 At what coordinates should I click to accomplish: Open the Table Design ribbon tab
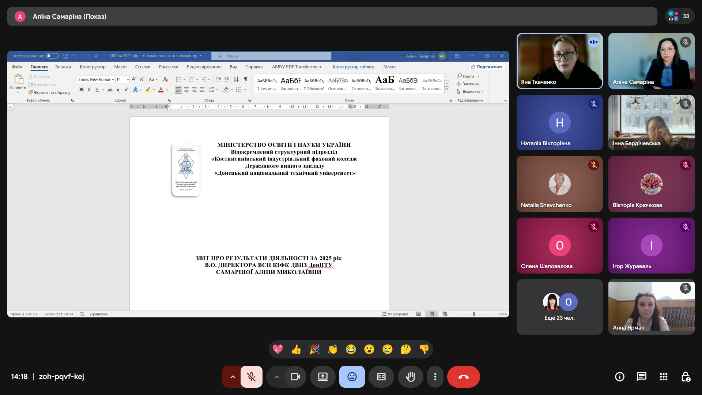pos(353,67)
